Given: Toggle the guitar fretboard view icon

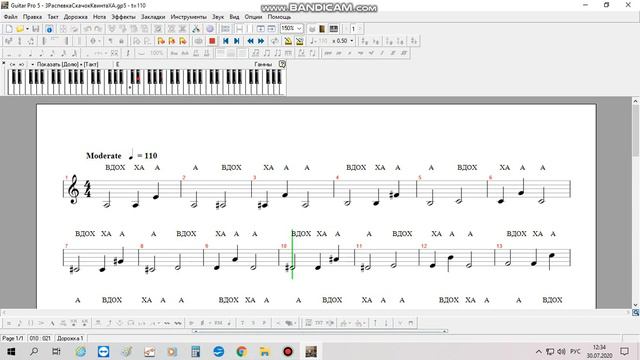Looking at the screenshot, I should pyautogui.click(x=322, y=29).
